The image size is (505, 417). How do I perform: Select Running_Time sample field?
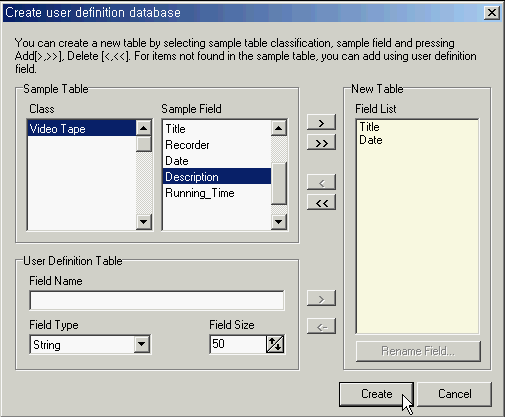tap(217, 193)
